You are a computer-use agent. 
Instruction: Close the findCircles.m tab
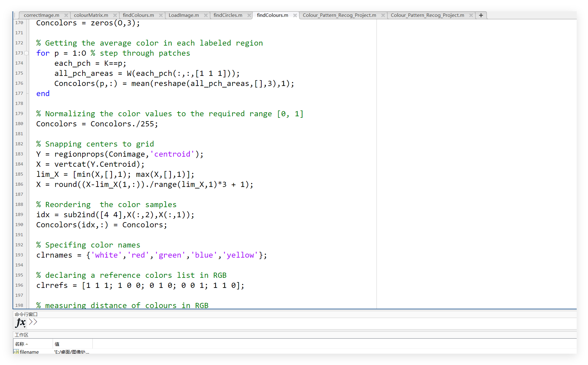(x=249, y=15)
